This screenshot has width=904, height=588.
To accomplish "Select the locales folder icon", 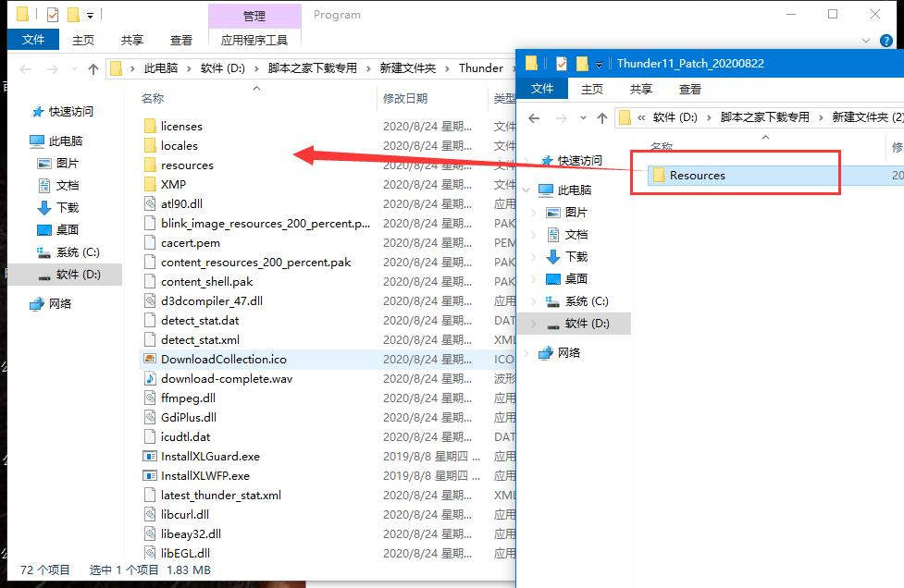I will [x=150, y=146].
